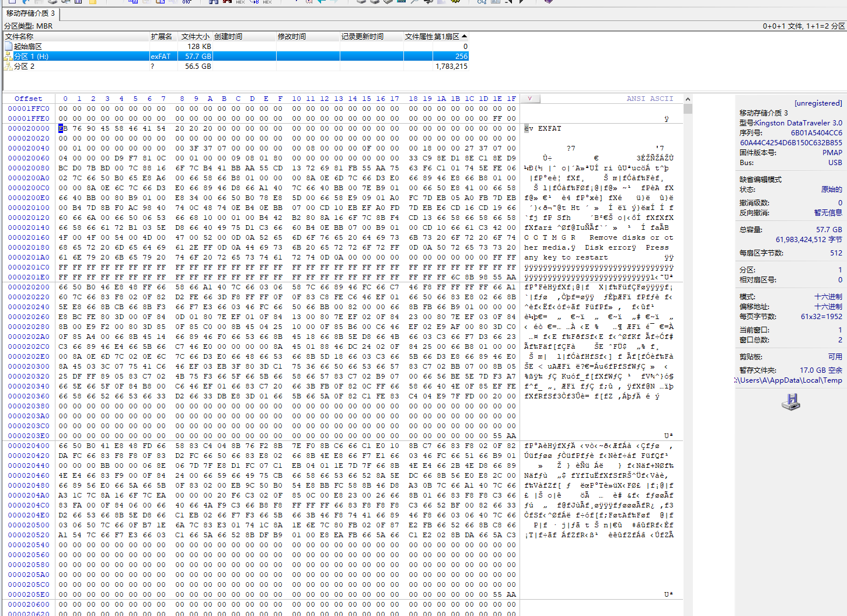Toggle 模式 value 十六进制 in info panel
Screen dimensions: 847x616
click(x=828, y=296)
